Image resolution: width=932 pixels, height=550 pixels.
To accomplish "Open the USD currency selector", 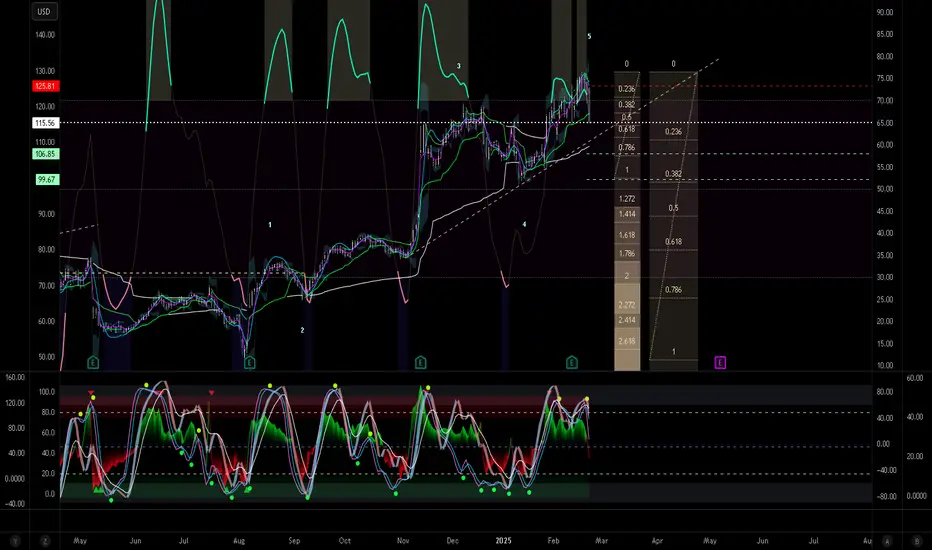I will coord(43,11).
